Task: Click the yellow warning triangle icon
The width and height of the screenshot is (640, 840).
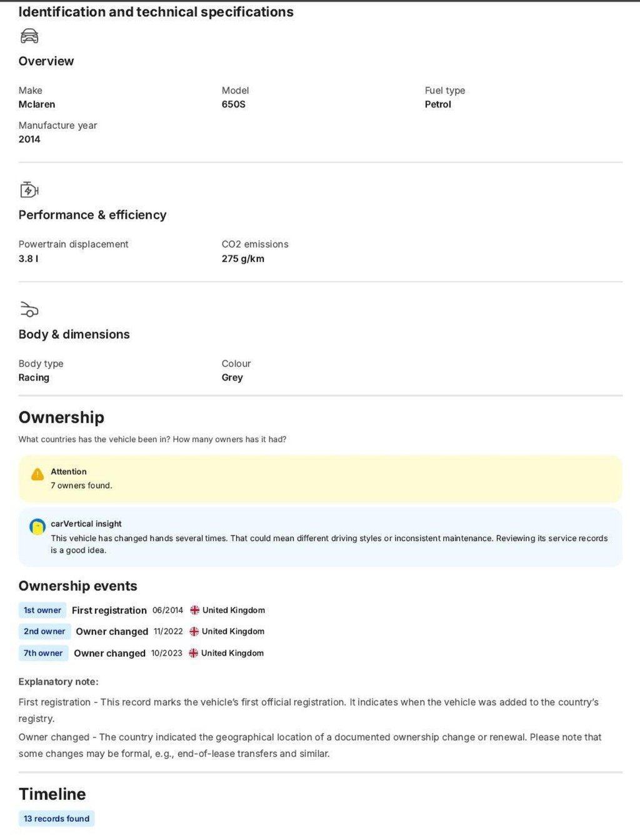Action: 37,474
